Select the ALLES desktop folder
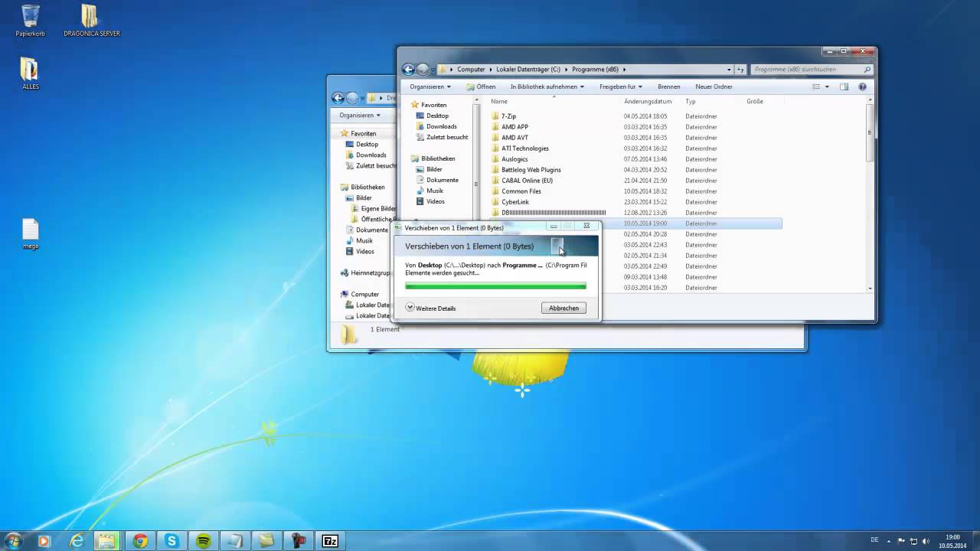This screenshot has height=551, width=980. [x=30, y=73]
